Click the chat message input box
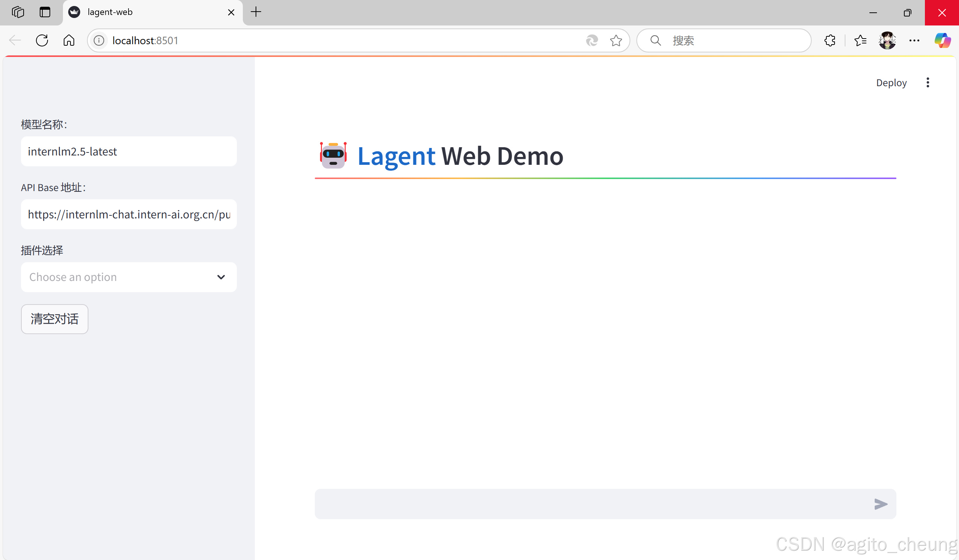The height and width of the screenshot is (560, 959). 590,504
